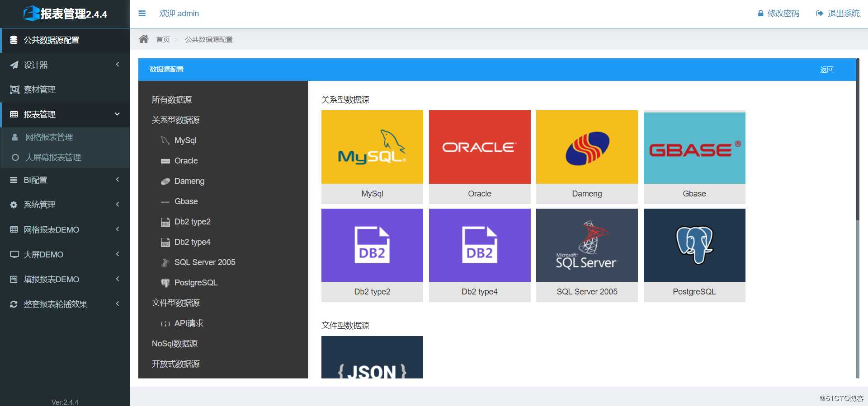Screen dimensions: 868x406
Task: Open 素材管理 in the sidebar
Action: coord(65,89)
